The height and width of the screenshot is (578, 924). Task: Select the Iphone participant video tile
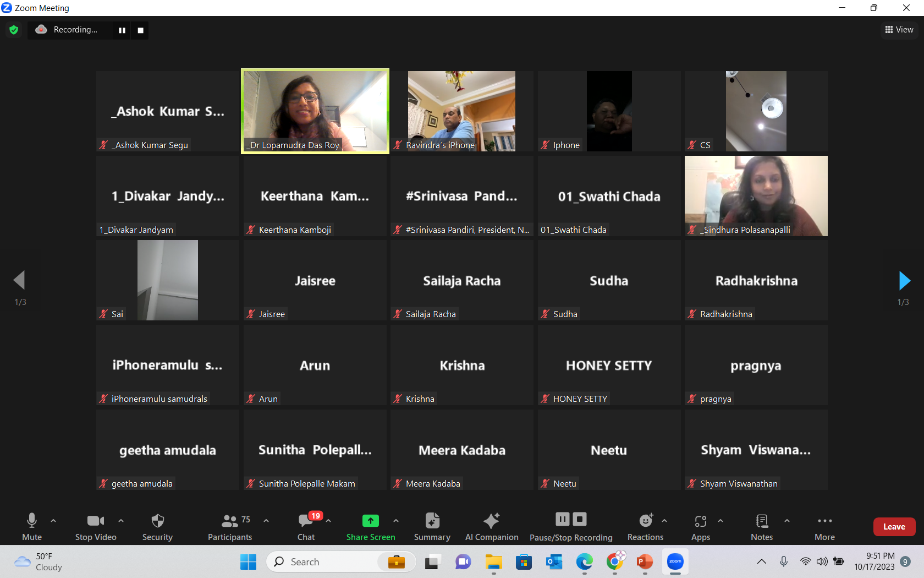[x=609, y=111]
